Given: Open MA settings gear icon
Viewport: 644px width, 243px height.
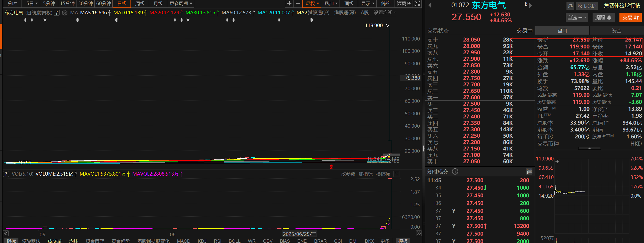Looking at the screenshot, I should 65,13.
